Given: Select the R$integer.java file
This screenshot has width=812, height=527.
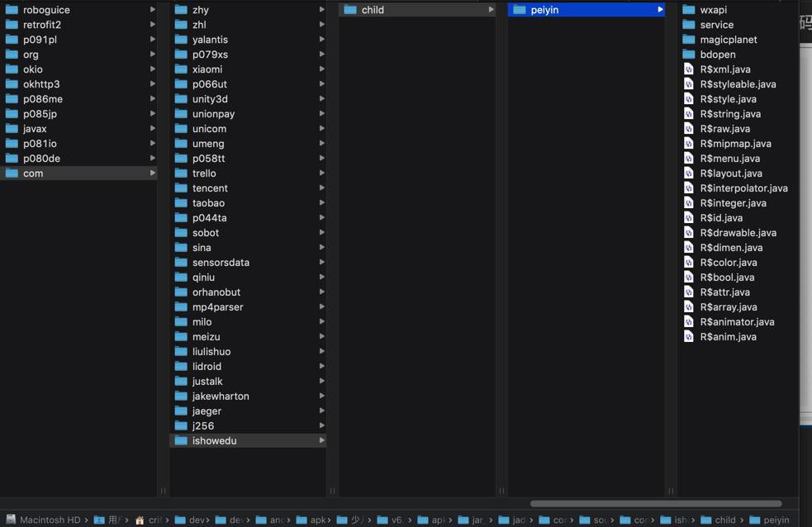Looking at the screenshot, I should tap(737, 203).
